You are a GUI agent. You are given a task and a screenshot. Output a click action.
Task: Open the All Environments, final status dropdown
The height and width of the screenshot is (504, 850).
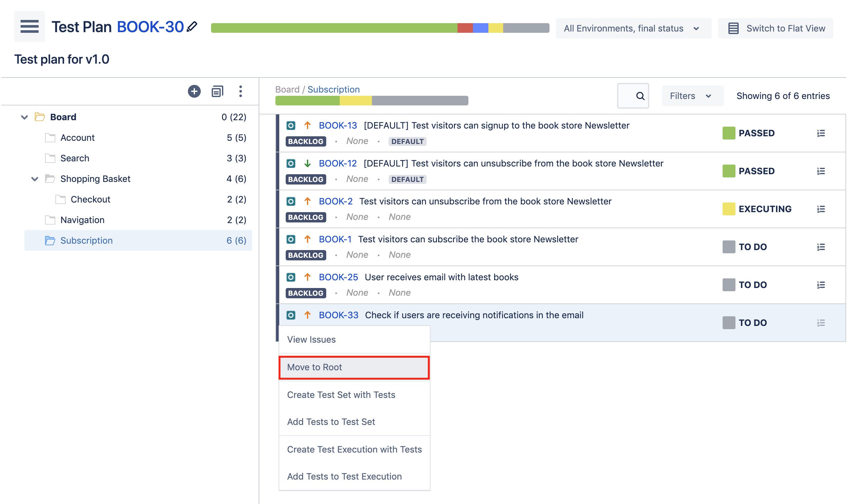pos(633,28)
